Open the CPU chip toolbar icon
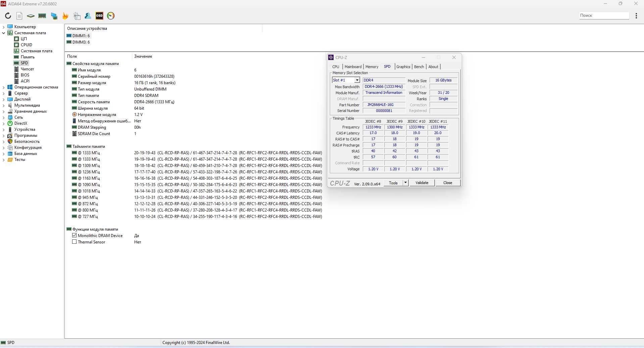The height and width of the screenshot is (348, 644). (x=31, y=16)
